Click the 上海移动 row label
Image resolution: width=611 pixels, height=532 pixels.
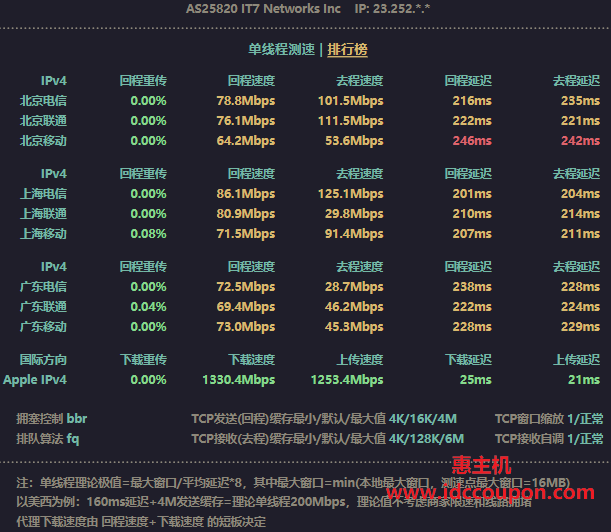coord(43,234)
